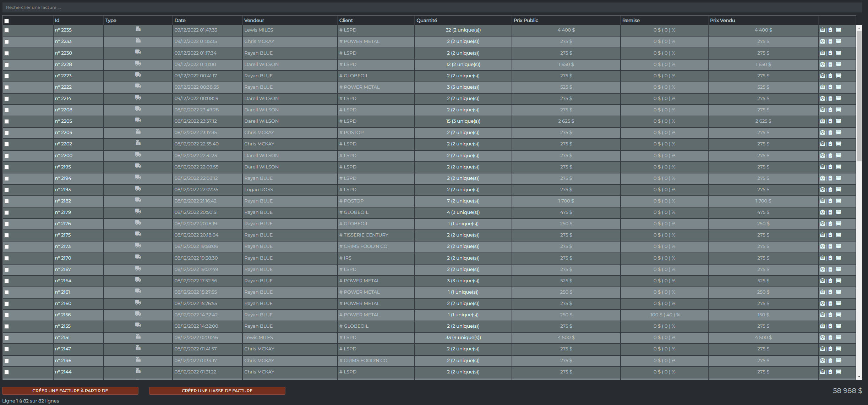Toggle the select-all checkbox in the header

(x=6, y=21)
